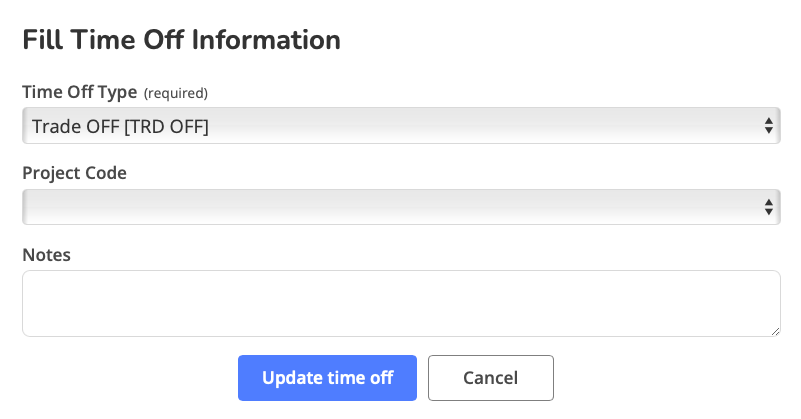Click the (required) indicator text
Screen dimensions: 801x419
176,93
